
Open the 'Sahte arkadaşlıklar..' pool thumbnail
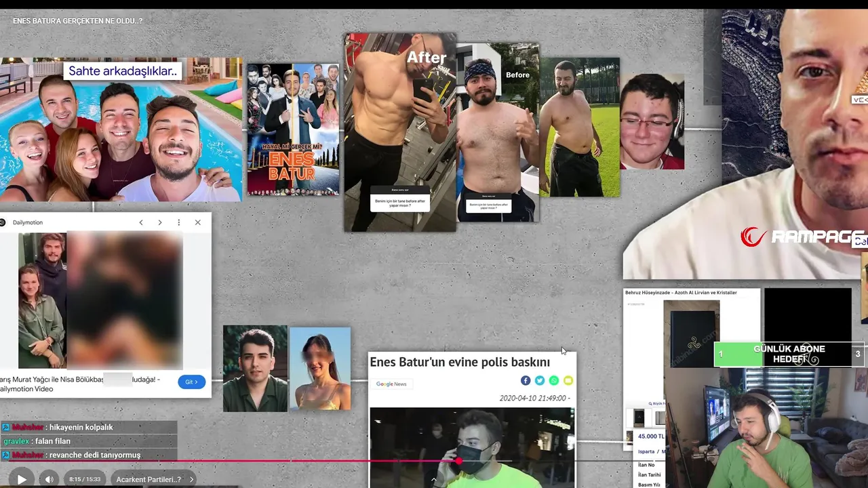pyautogui.click(x=121, y=129)
